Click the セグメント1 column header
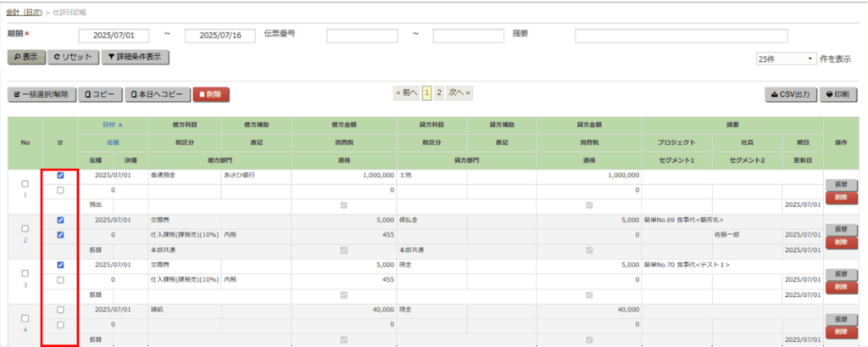The width and height of the screenshot is (868, 347). pyautogui.click(x=677, y=160)
